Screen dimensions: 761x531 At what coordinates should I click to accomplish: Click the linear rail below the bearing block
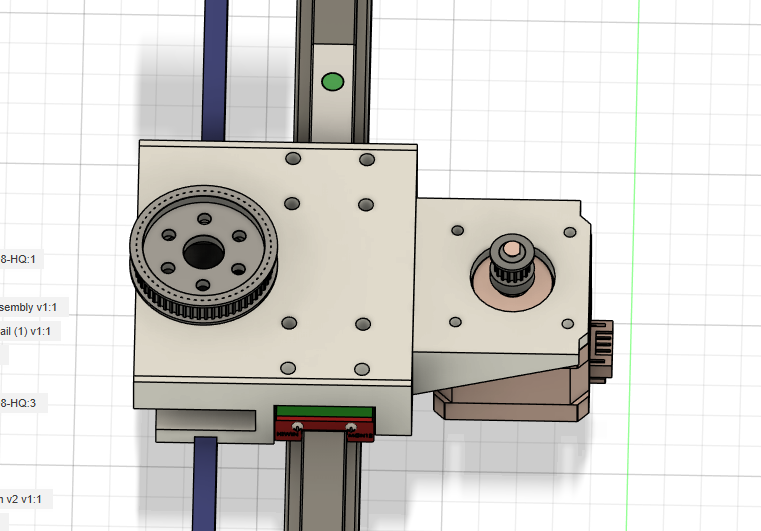(324, 485)
